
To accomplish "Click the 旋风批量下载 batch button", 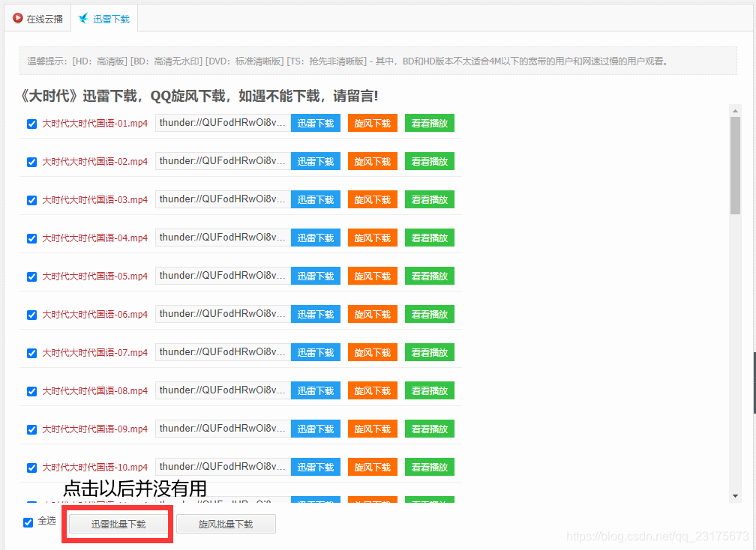I will click(x=226, y=524).
